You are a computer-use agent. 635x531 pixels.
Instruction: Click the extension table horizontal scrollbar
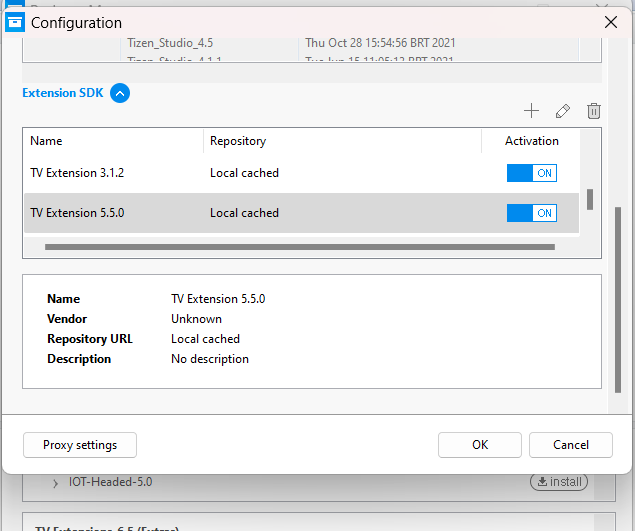300,246
